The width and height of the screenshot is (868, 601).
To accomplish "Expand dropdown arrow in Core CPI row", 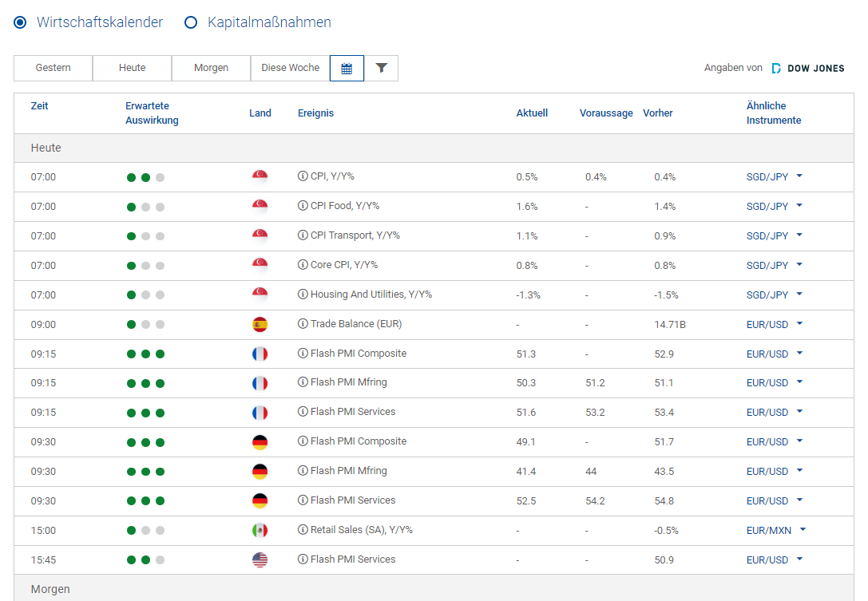I will click(799, 264).
